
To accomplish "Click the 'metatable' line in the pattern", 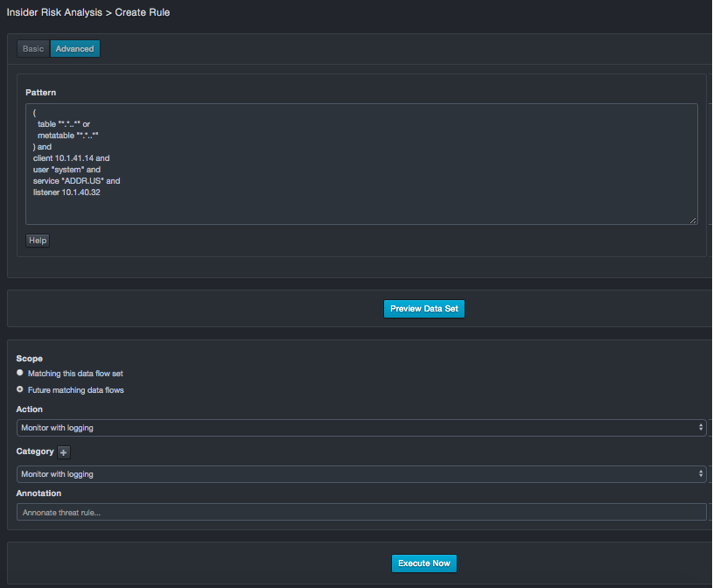I will 67,136.
